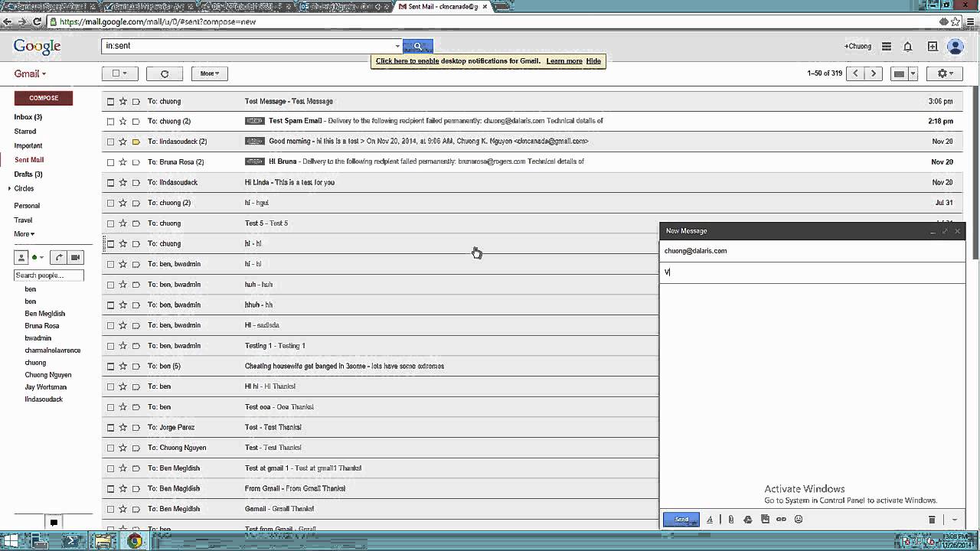Open File Explorer from taskbar

103,541
